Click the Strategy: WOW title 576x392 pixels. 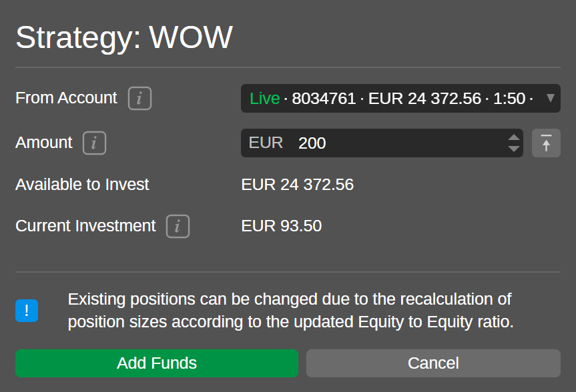pos(124,37)
